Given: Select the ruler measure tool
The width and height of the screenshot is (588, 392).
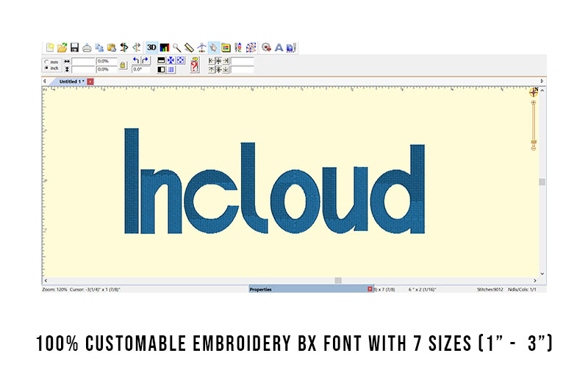Looking at the screenshot, I should tap(189, 48).
